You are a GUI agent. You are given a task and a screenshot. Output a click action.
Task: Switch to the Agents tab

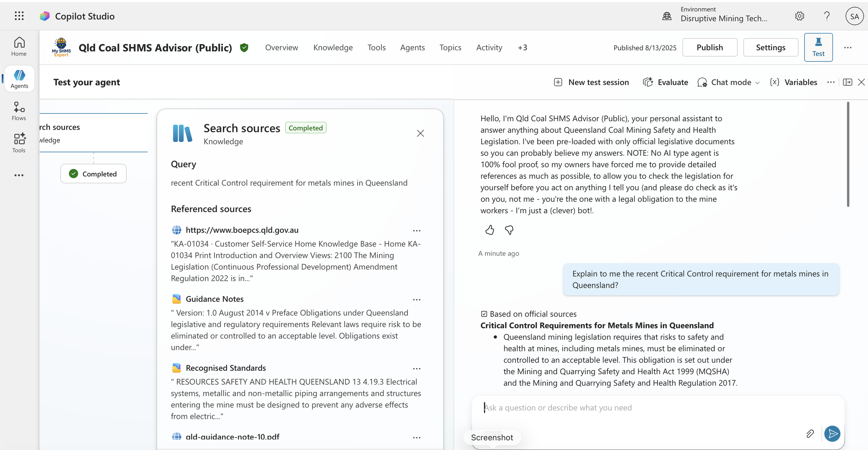click(412, 48)
